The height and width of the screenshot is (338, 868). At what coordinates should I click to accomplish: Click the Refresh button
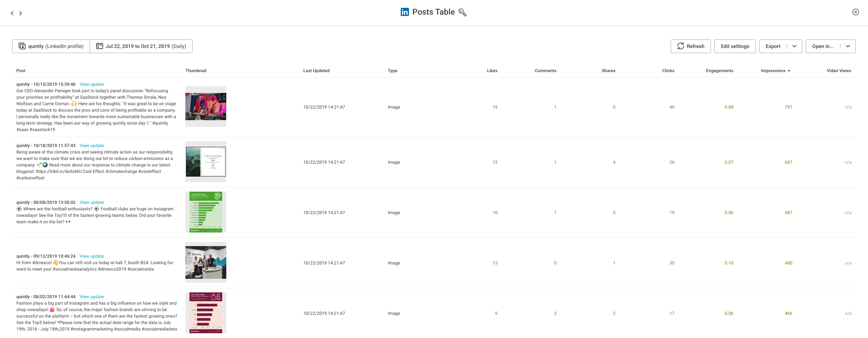(691, 46)
